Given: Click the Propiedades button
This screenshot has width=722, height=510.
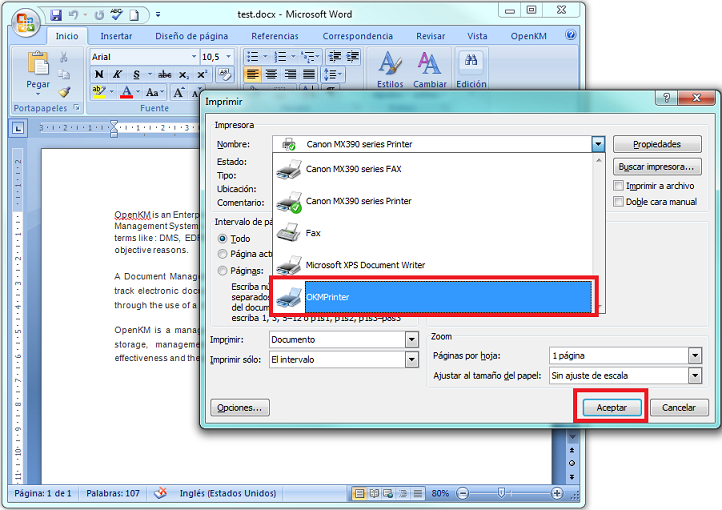Looking at the screenshot, I should click(x=657, y=144).
